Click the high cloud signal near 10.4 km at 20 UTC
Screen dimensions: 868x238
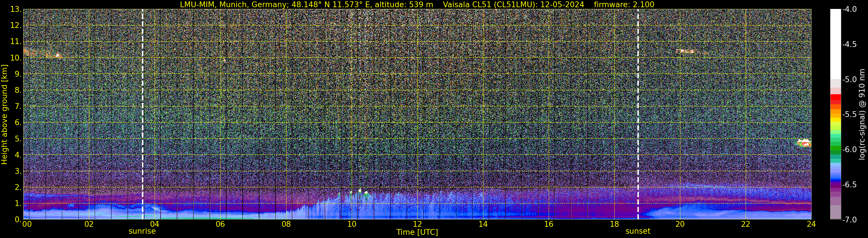point(686,51)
